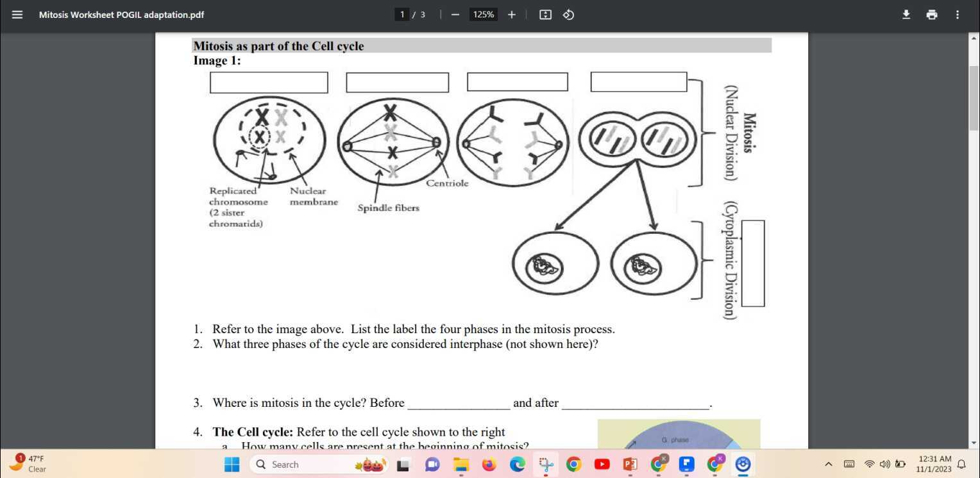The width and height of the screenshot is (980, 478).
Task: Open more options with the three-dot menu
Action: [957, 14]
